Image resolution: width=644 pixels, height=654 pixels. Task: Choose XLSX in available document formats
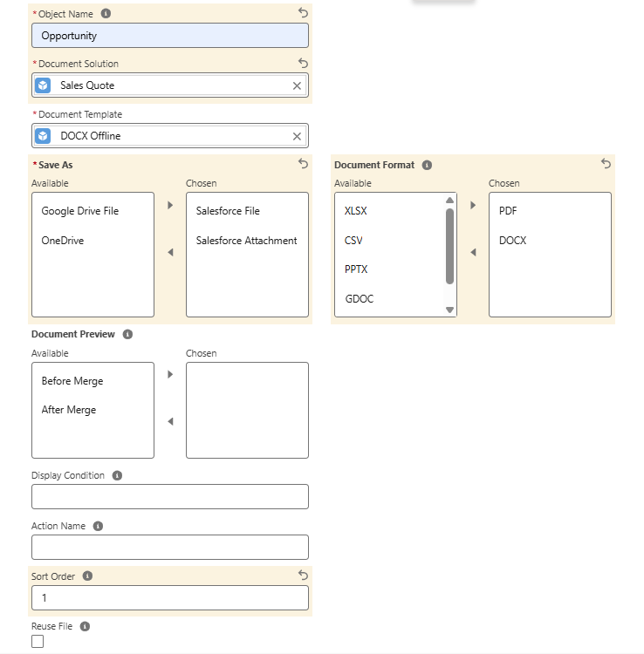[356, 211]
